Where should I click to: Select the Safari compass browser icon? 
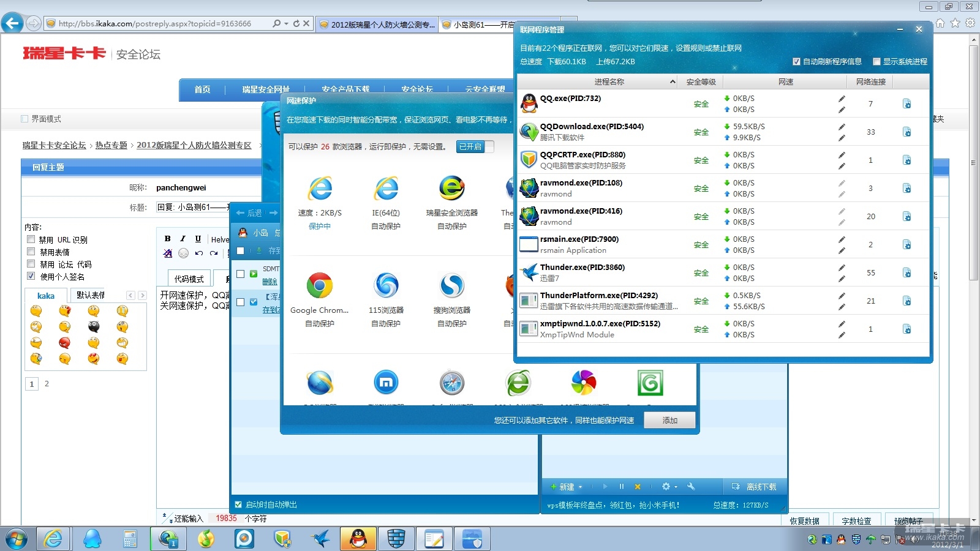(x=452, y=383)
